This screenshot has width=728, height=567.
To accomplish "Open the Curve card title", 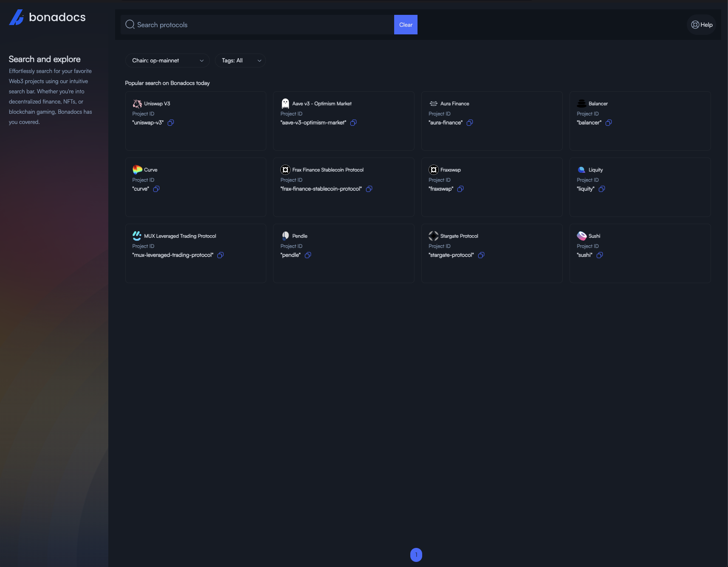I will [x=151, y=170].
